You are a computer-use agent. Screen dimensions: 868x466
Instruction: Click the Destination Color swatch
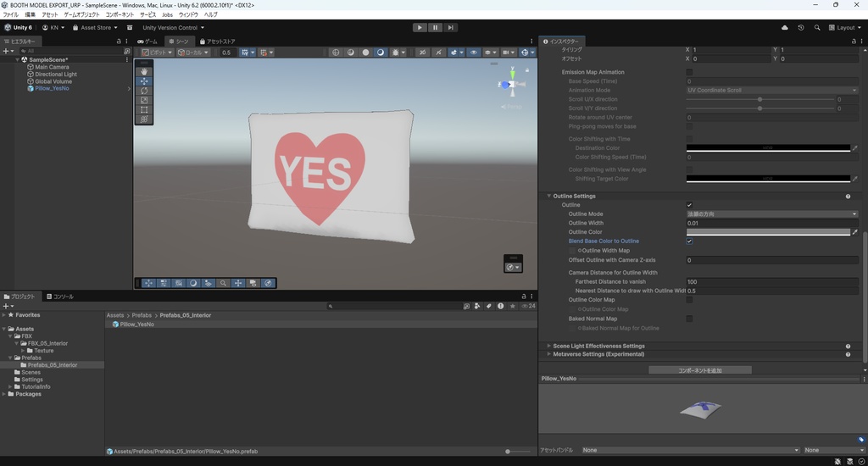click(768, 148)
